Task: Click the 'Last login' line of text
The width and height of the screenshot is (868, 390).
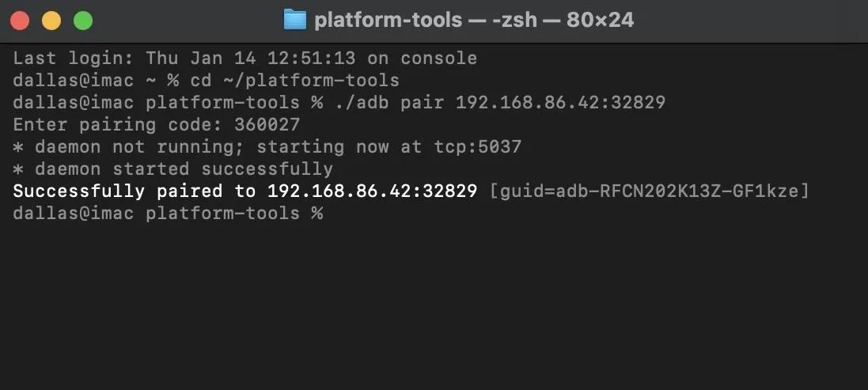Action: (244, 58)
